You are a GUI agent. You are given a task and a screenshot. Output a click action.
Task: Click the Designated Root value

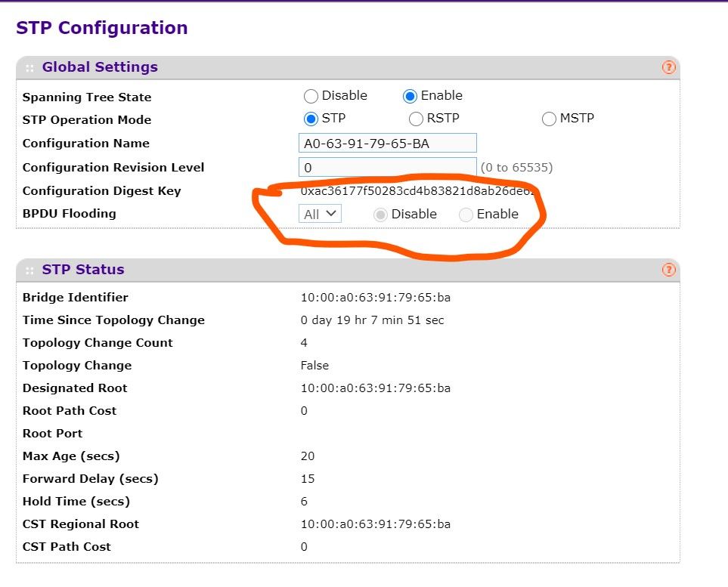375,388
